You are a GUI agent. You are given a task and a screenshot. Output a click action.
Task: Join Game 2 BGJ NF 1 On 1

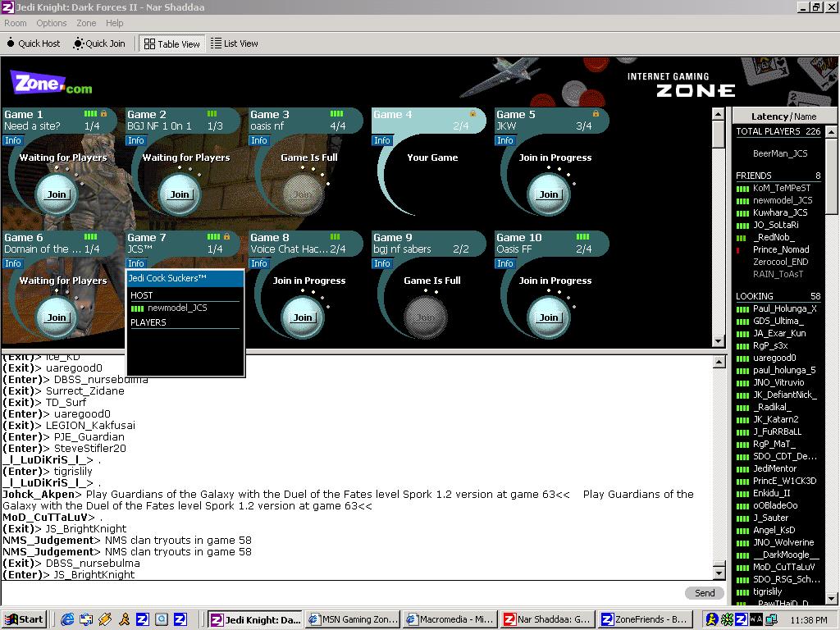tap(180, 194)
